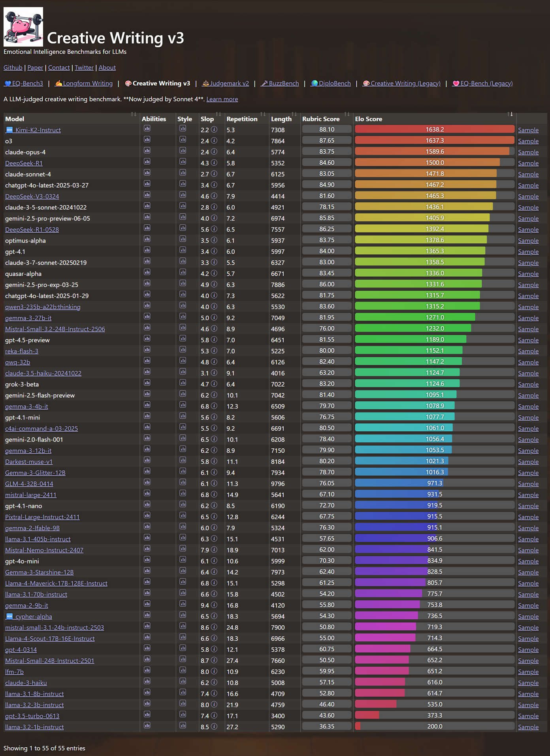The width and height of the screenshot is (550, 756).
Task: Click Elo bar showing 1638.2
Action: [x=435, y=129]
